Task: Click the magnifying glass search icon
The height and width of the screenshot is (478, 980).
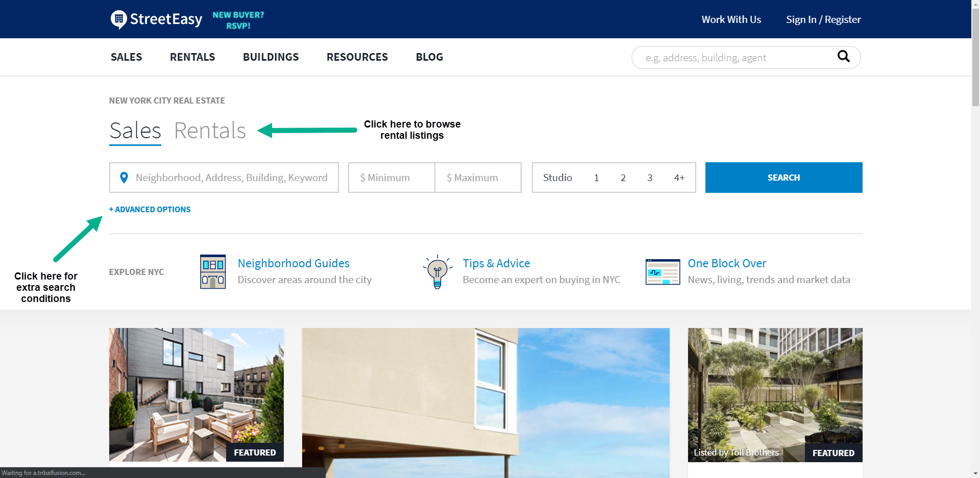Action: coord(844,57)
